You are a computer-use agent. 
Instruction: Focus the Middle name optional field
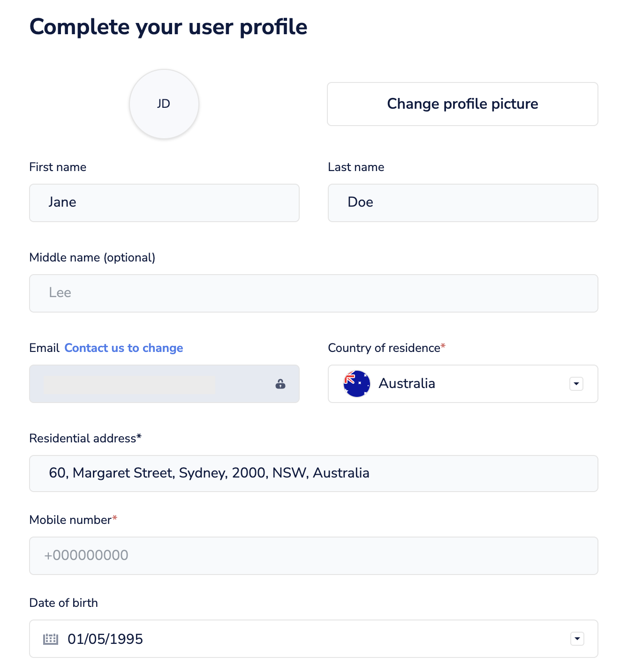313,293
